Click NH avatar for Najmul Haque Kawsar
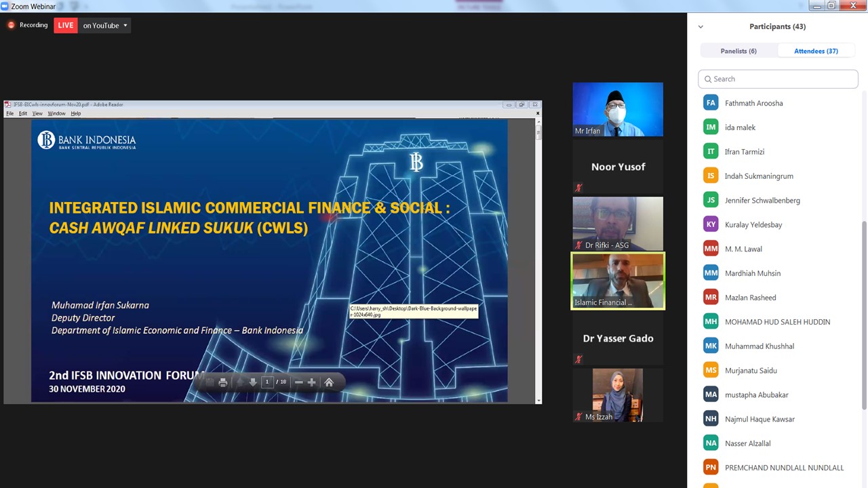 coord(711,420)
